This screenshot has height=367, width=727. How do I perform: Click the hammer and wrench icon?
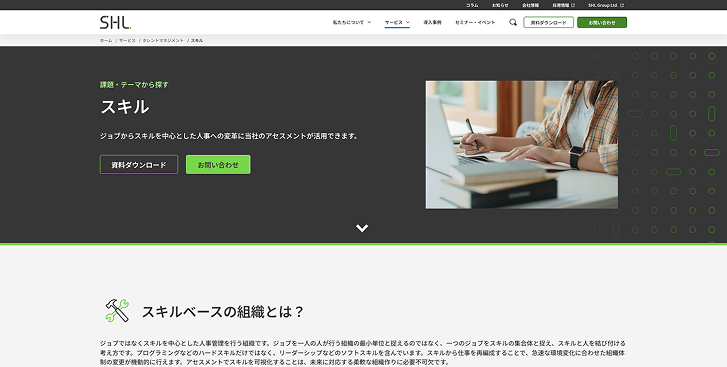(117, 310)
